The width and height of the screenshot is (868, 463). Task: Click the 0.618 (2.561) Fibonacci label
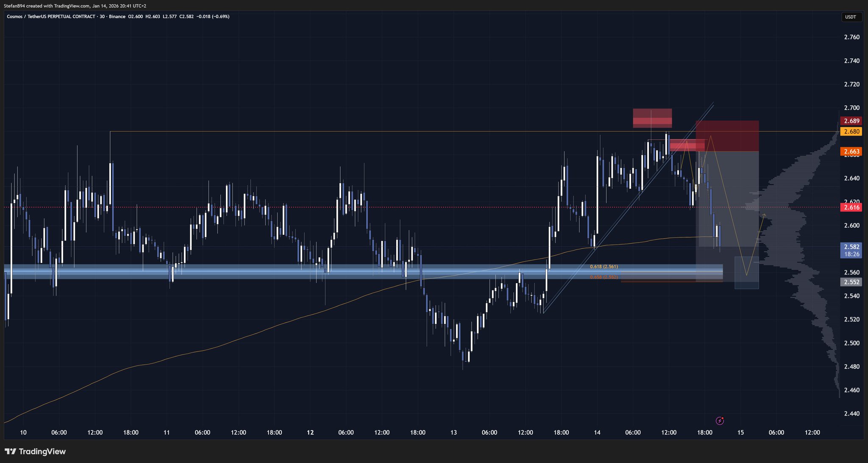604,267
